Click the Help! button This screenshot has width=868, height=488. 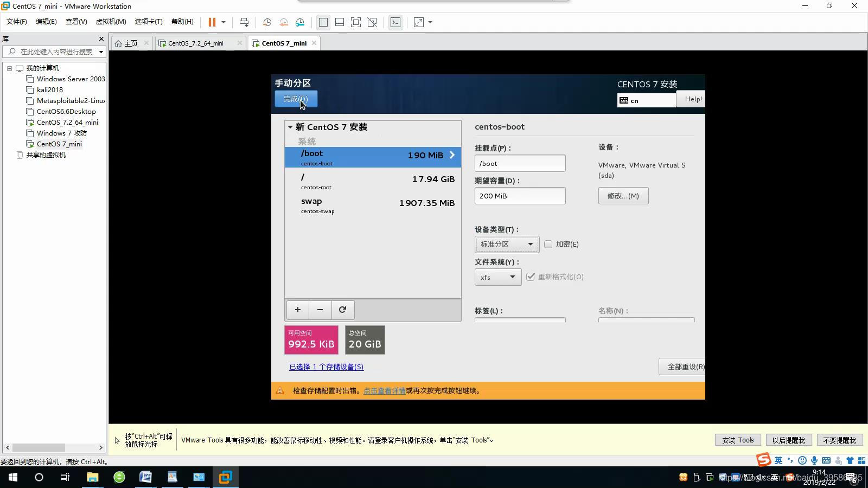click(x=691, y=99)
